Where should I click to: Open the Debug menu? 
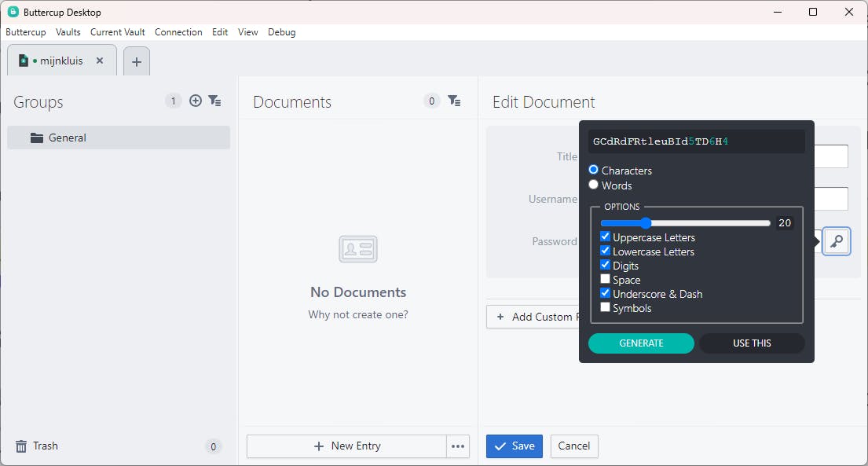(x=282, y=32)
